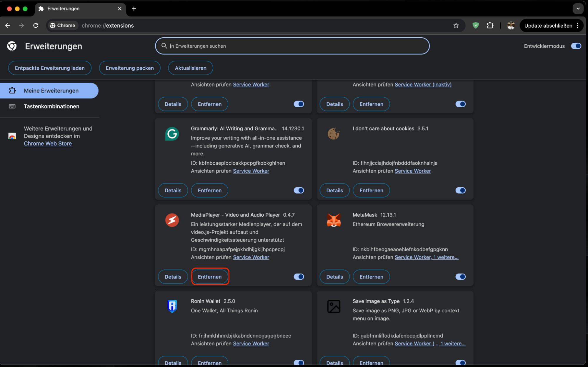Image resolution: width=588 pixels, height=367 pixels.
Task: Click the Chrome site info chip in address bar
Action: [x=63, y=26]
